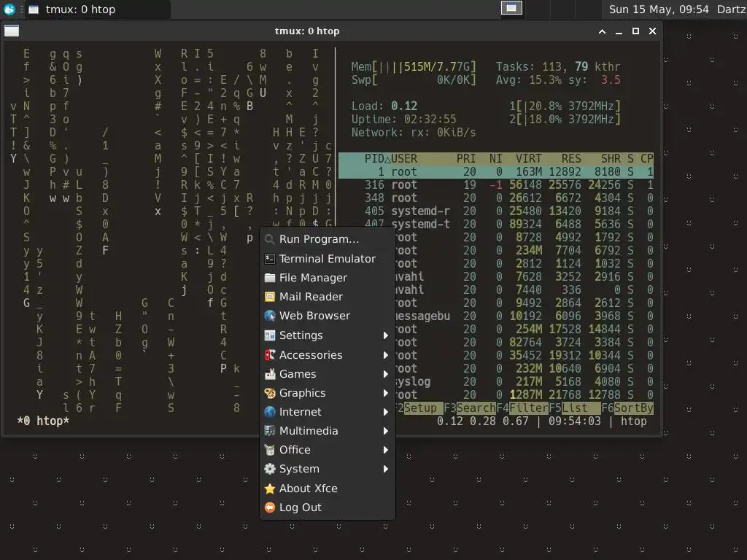Click the Games joystick icon
Image resolution: width=747 pixels, height=560 pixels.
(x=270, y=374)
